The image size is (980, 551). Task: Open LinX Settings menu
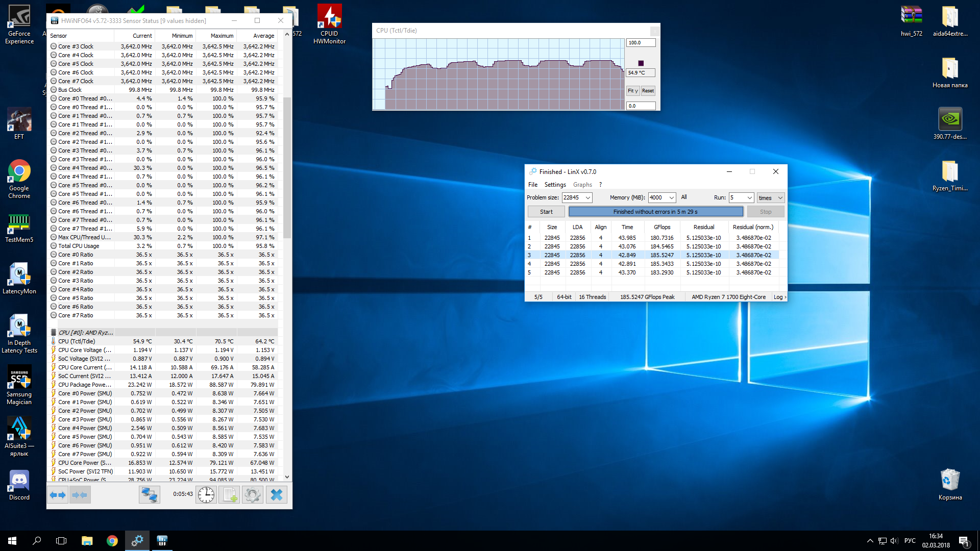[555, 185]
